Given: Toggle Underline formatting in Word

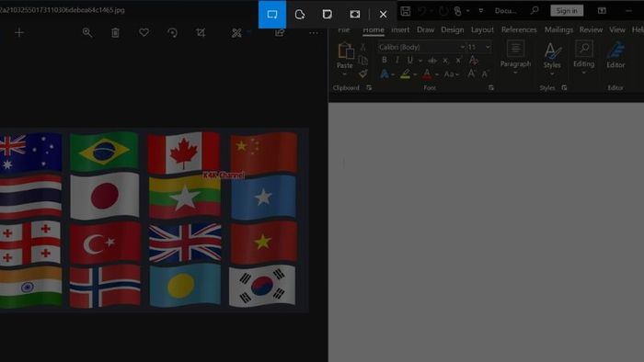Looking at the screenshot, I should [410, 61].
